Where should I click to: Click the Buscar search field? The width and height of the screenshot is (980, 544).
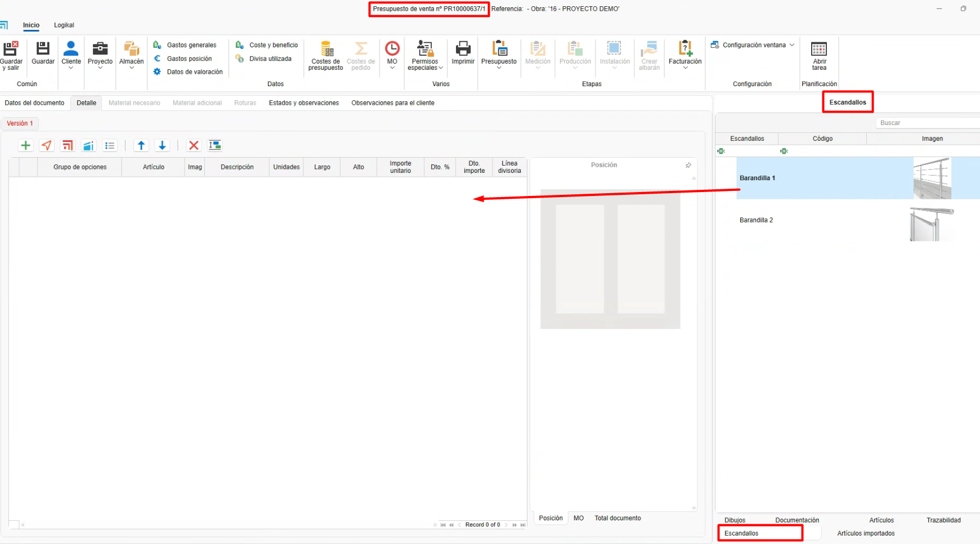point(927,123)
